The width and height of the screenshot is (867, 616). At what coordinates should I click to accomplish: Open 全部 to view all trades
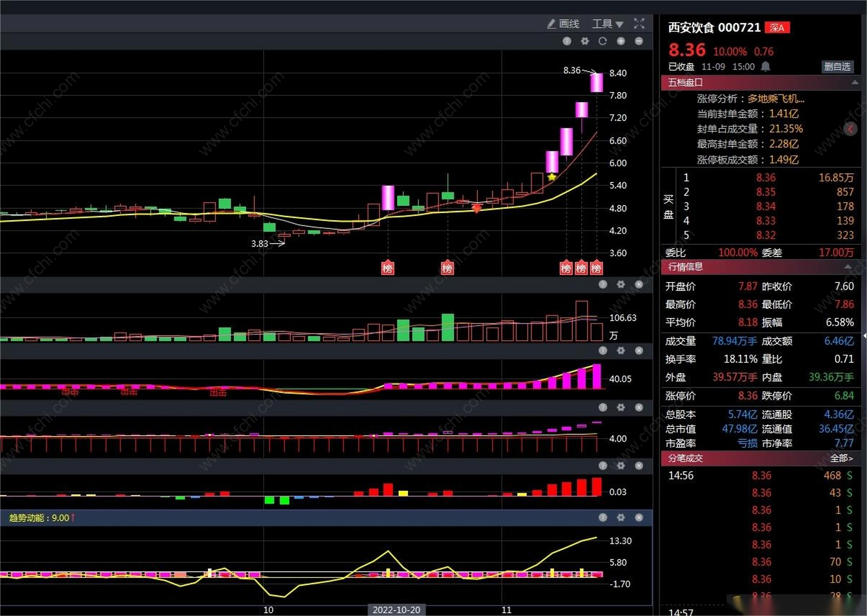[x=841, y=458]
